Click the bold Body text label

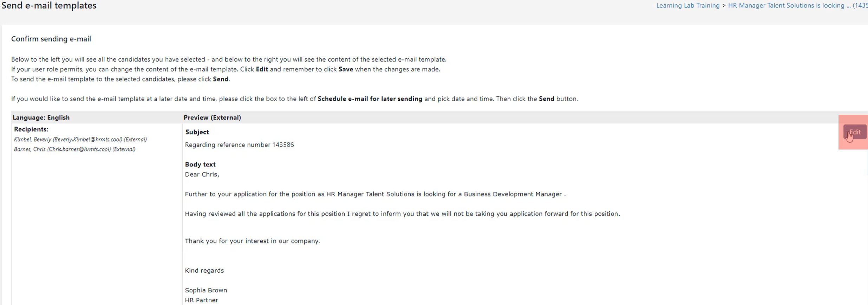[200, 164]
